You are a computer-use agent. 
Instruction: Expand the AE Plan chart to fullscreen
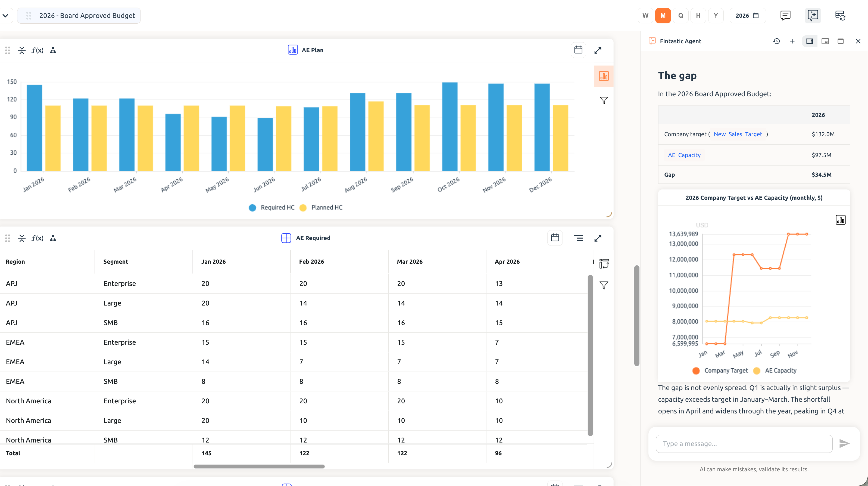598,50
